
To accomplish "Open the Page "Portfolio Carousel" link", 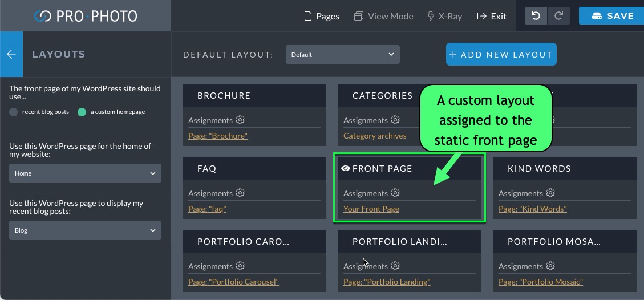I will click(233, 282).
